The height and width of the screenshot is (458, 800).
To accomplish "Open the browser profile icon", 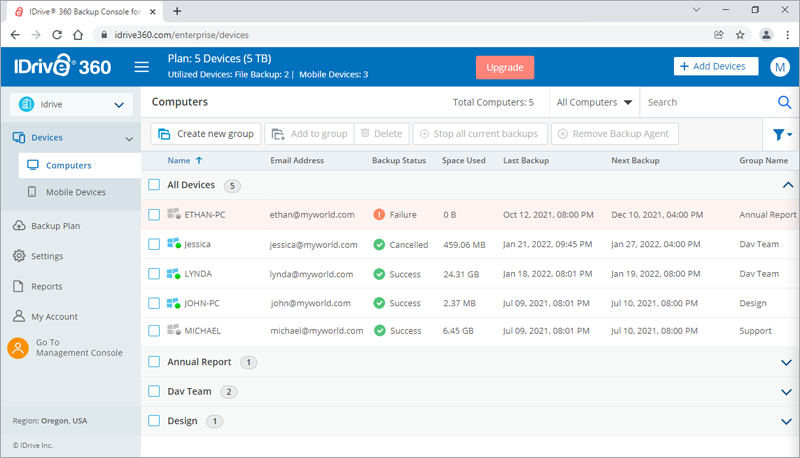I will pyautogui.click(x=766, y=35).
